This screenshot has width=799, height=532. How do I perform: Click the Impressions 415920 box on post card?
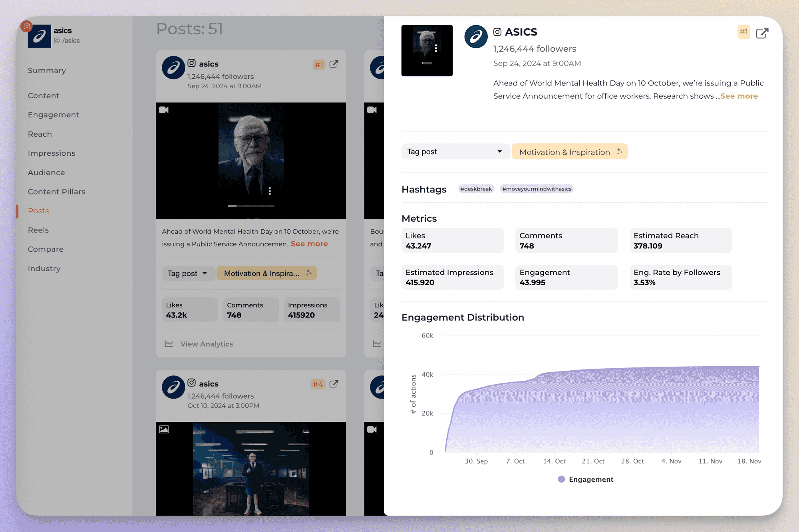(x=312, y=310)
